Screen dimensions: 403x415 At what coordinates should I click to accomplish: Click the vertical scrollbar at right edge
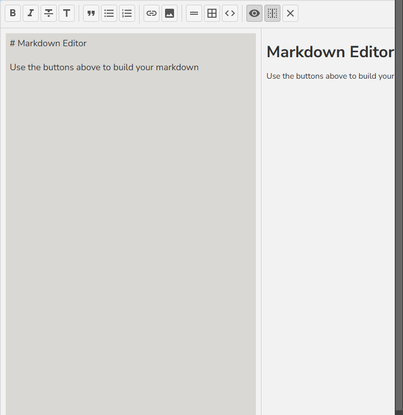tap(399, 207)
